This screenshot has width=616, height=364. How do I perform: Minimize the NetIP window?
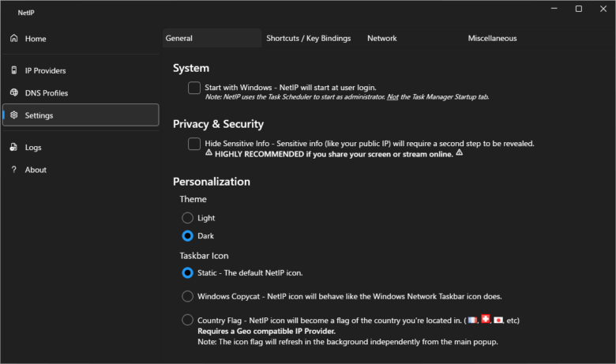[554, 9]
